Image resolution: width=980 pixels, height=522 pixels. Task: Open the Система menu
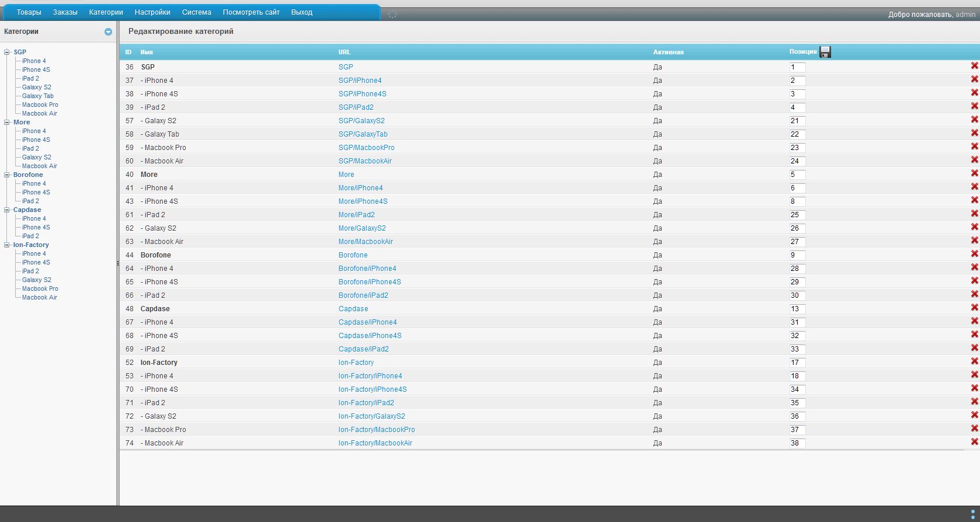(196, 12)
